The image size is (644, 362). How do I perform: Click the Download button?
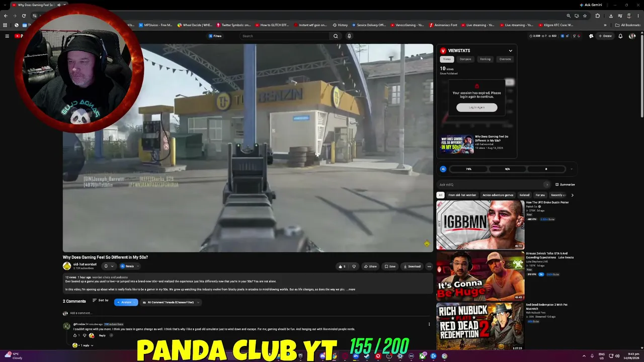tap(412, 266)
